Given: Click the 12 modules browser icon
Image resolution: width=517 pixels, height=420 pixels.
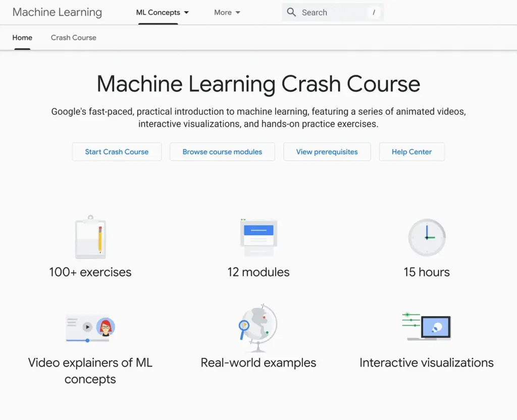Looking at the screenshot, I should point(258,237).
